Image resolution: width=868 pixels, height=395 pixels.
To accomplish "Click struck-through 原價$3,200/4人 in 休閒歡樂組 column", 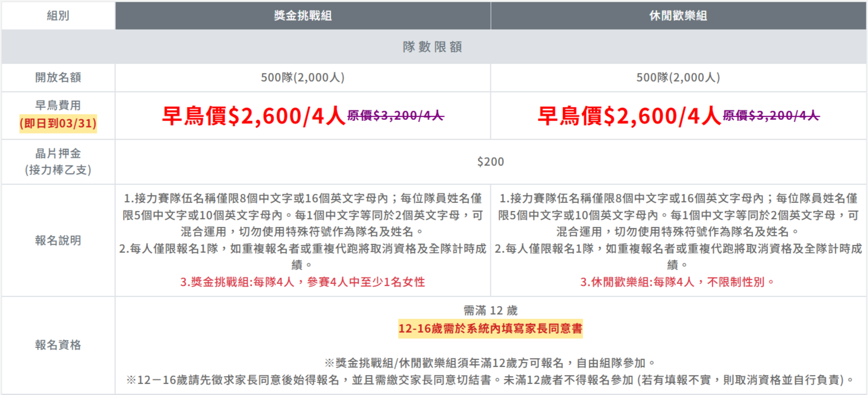I will [771, 115].
